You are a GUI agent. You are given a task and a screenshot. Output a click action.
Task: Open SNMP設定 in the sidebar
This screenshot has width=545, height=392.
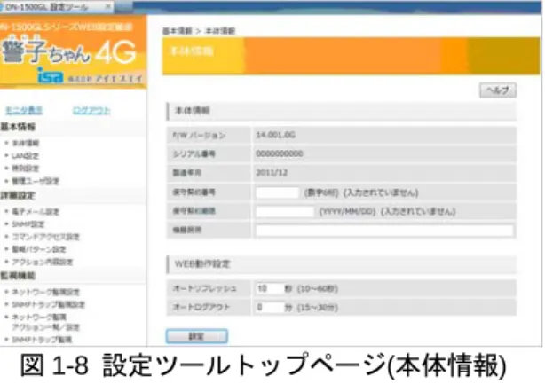28,224
